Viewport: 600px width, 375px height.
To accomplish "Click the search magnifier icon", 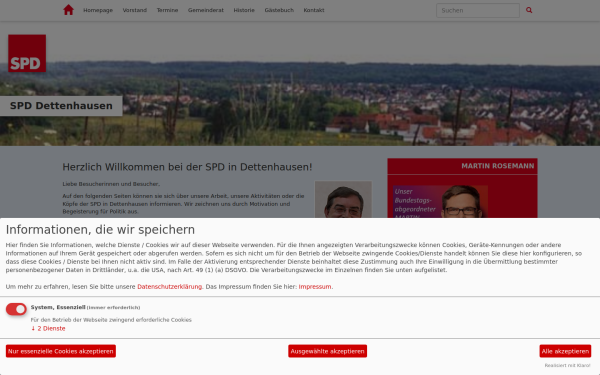I will tap(529, 10).
